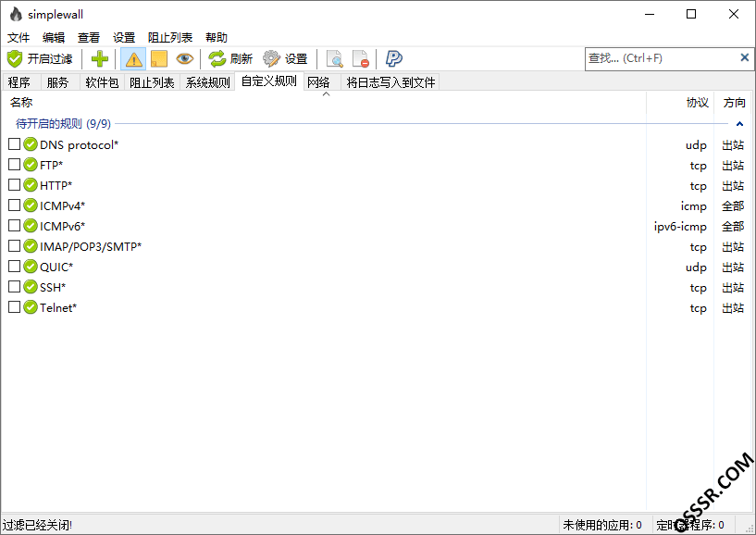756x535 pixels.
Task: Enable the QUIC rule checkbox
Action: (15, 267)
